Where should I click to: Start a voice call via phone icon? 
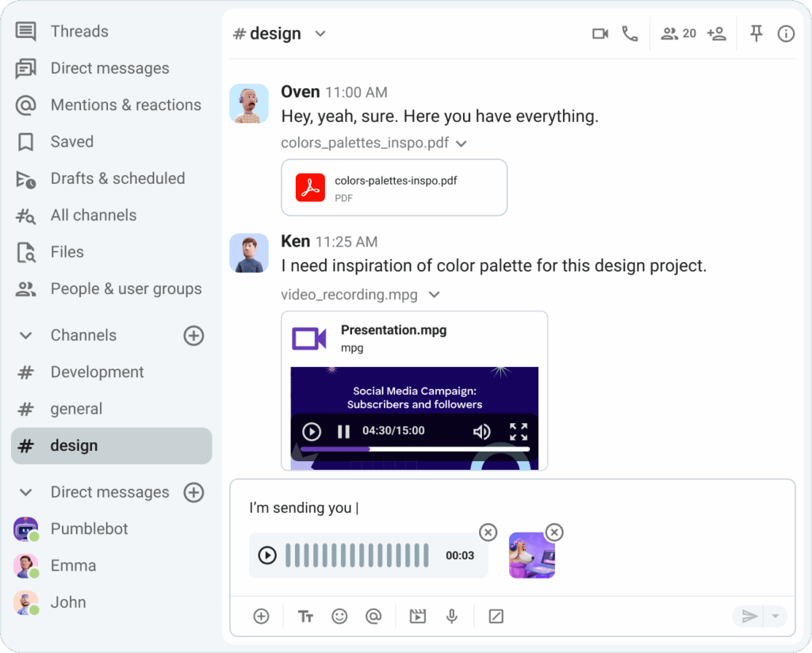click(x=630, y=34)
